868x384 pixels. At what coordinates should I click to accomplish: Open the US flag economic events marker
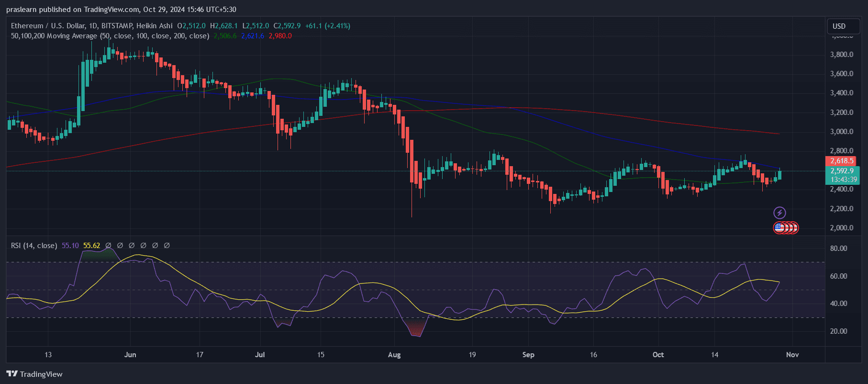pos(779,228)
